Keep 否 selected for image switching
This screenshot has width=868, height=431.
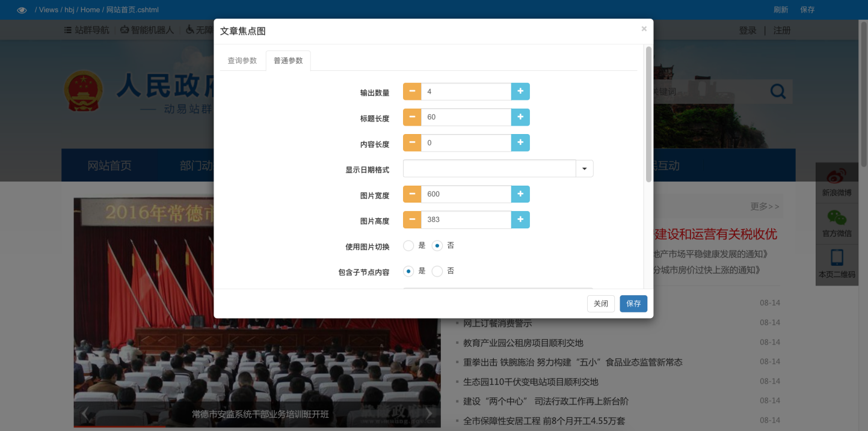(439, 245)
